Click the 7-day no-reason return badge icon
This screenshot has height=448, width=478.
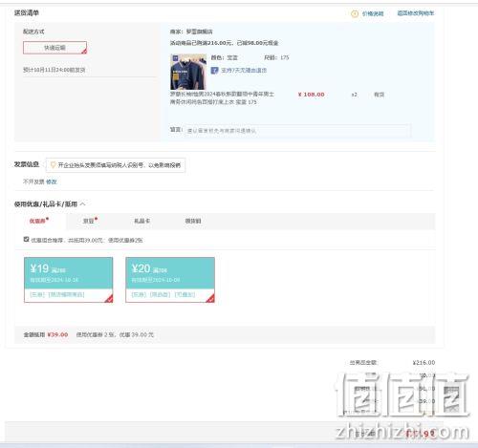coord(214,71)
